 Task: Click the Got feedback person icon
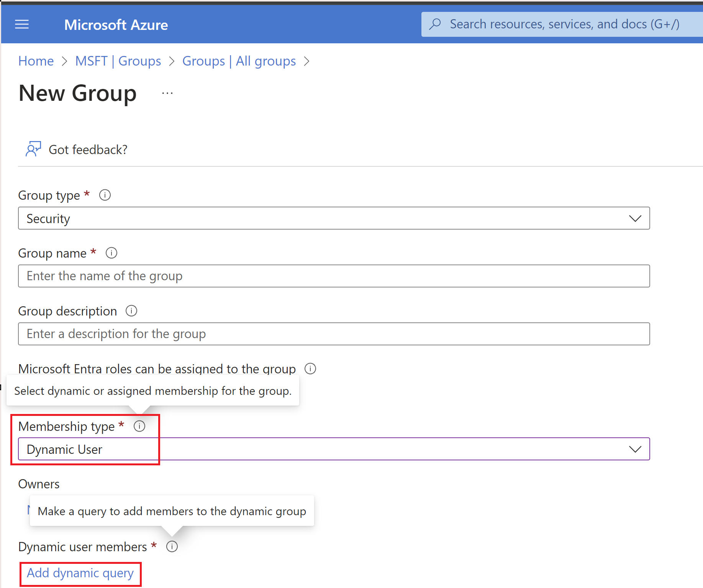(33, 149)
